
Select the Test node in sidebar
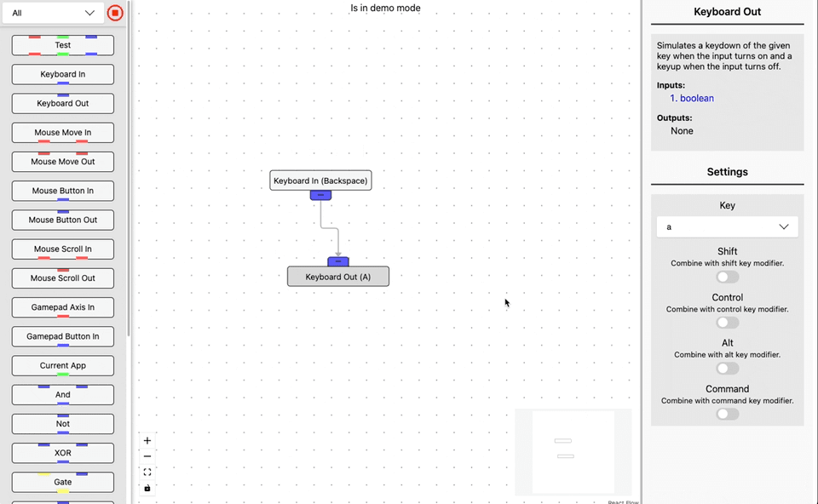pos(62,45)
